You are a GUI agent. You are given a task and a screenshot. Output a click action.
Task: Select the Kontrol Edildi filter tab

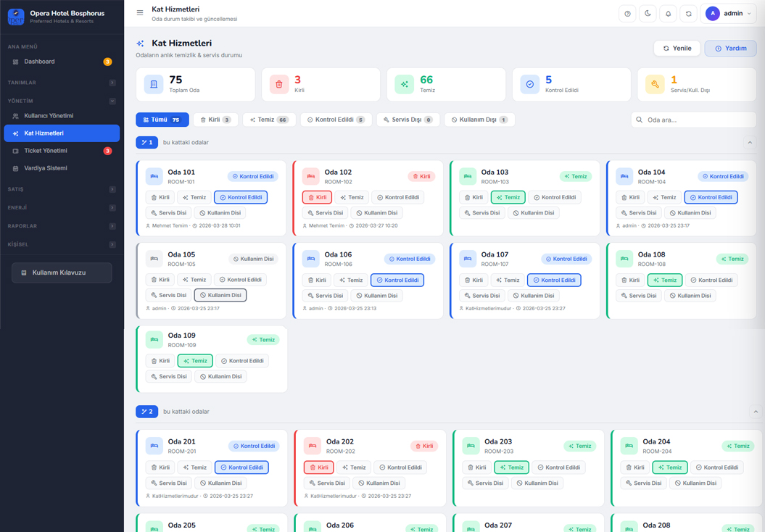(x=335, y=120)
